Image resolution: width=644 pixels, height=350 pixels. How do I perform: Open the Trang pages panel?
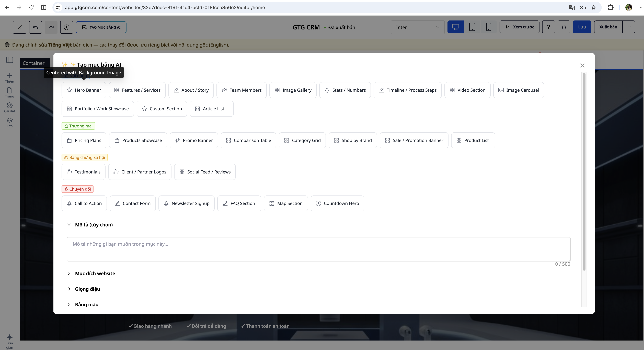click(x=9, y=93)
